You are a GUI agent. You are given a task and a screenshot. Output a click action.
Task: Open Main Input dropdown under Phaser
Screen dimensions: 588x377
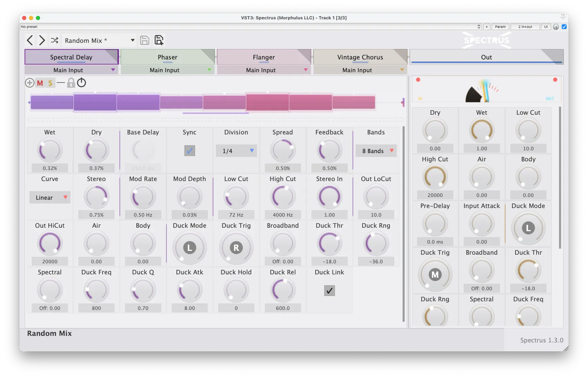tap(168, 70)
